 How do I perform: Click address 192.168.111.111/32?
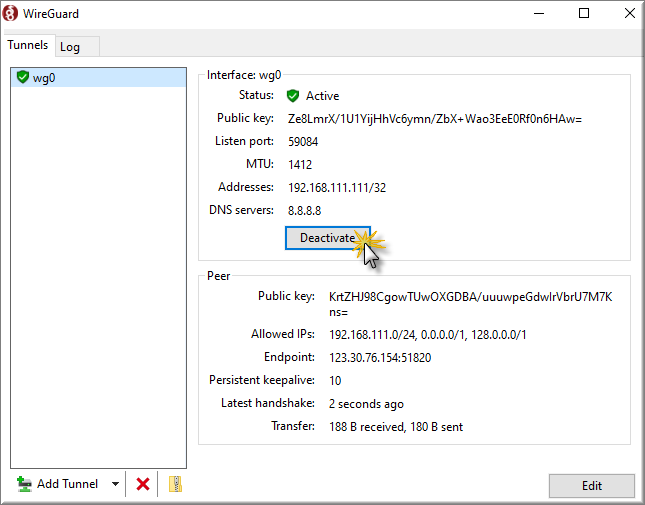coord(337,188)
